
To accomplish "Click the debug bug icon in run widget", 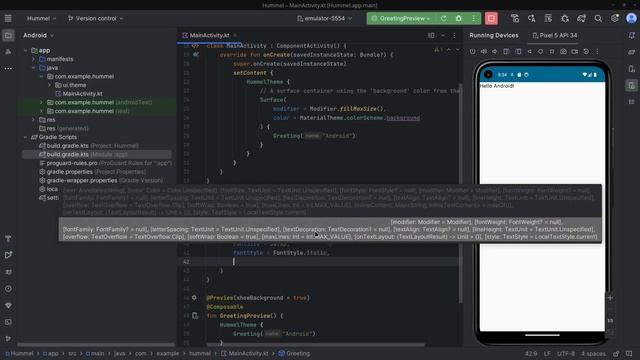I will coord(459,18).
